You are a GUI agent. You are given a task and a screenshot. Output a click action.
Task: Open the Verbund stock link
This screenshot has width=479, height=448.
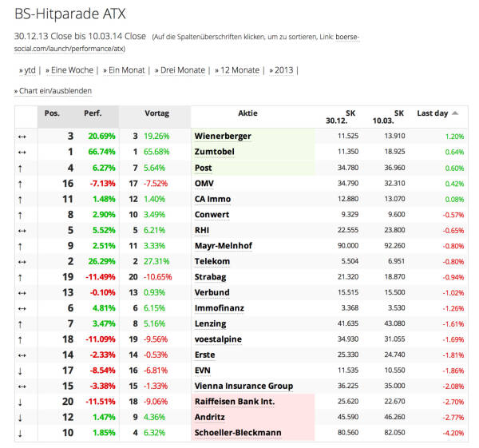[212, 293]
